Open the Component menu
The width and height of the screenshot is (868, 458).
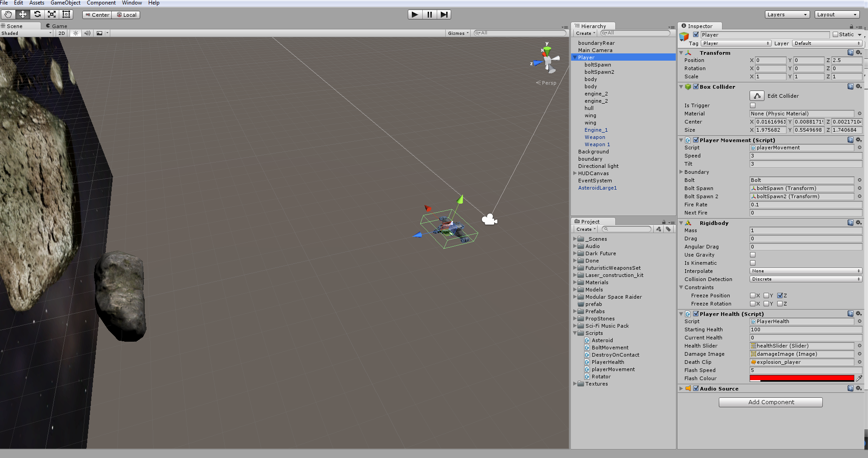[x=101, y=3]
